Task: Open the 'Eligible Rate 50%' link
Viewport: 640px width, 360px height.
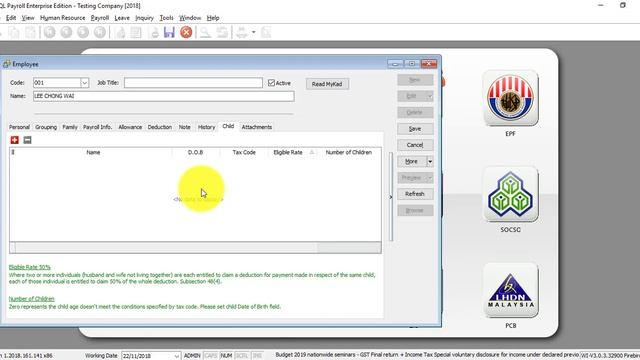Action: point(29,267)
